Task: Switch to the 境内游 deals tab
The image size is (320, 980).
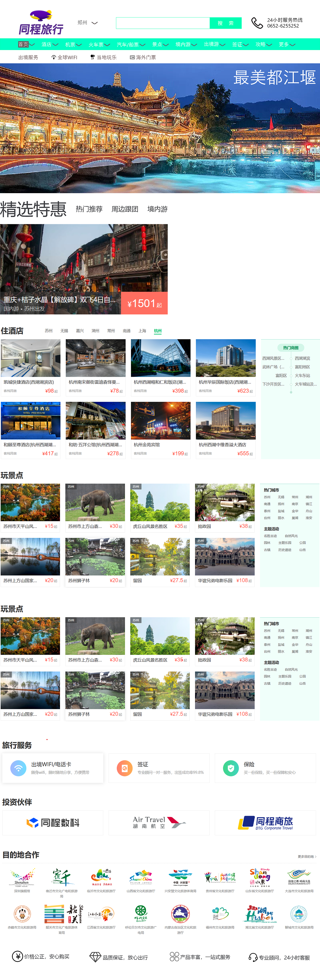Action: tap(157, 209)
